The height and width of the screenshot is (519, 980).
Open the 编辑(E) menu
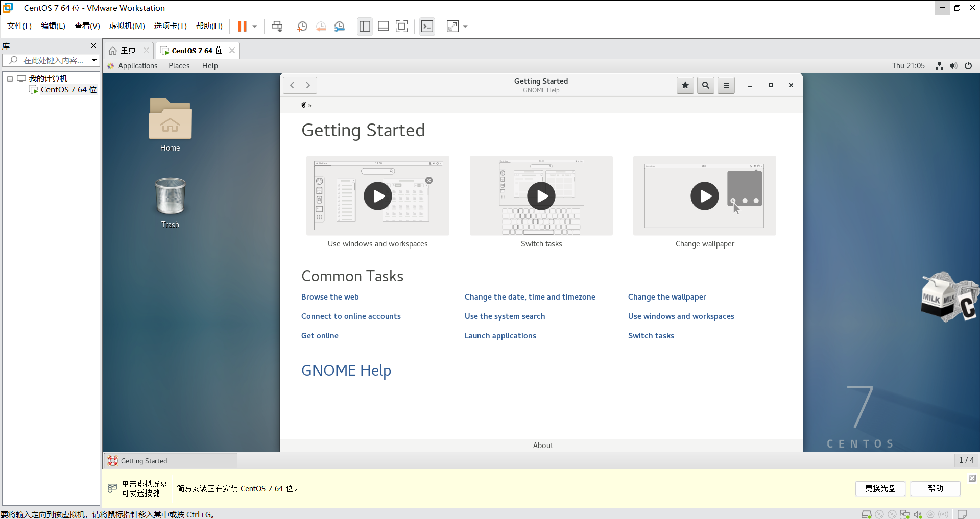point(53,26)
